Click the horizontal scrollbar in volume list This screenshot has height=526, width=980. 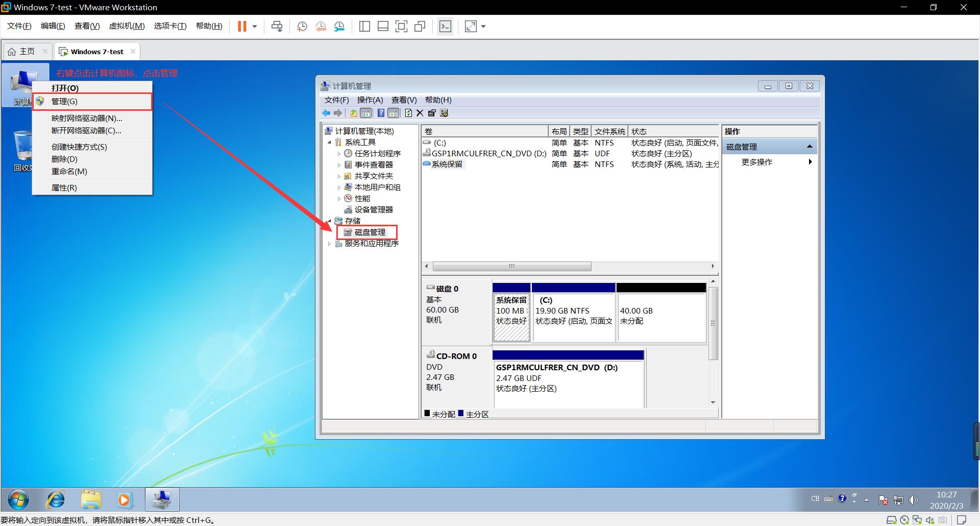pos(512,266)
